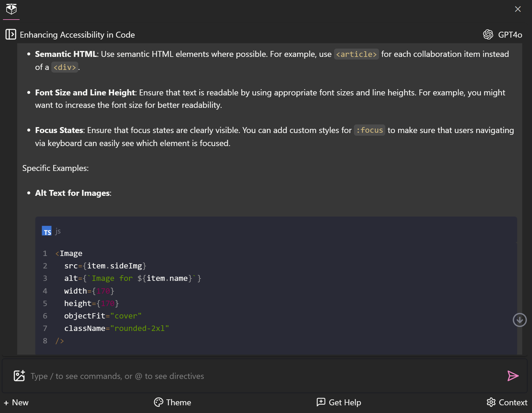
Task: Select the active Pieces tab at top left
Action: pyautogui.click(x=12, y=9)
